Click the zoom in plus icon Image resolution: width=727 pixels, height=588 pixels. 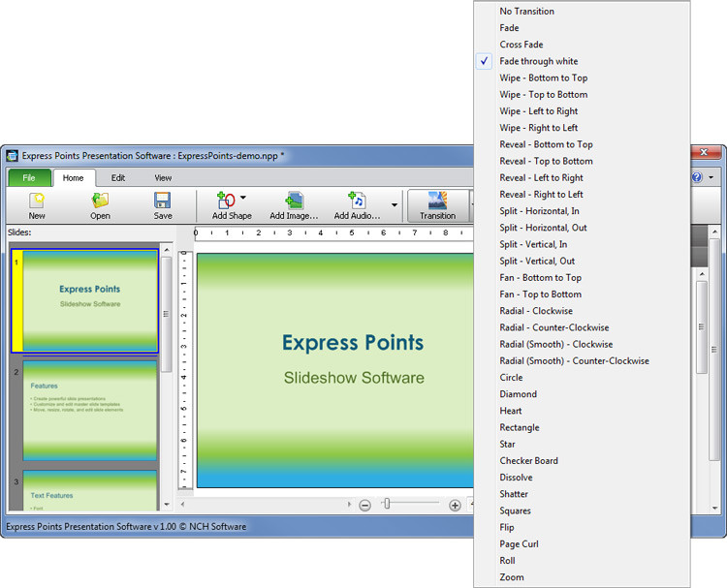point(455,506)
